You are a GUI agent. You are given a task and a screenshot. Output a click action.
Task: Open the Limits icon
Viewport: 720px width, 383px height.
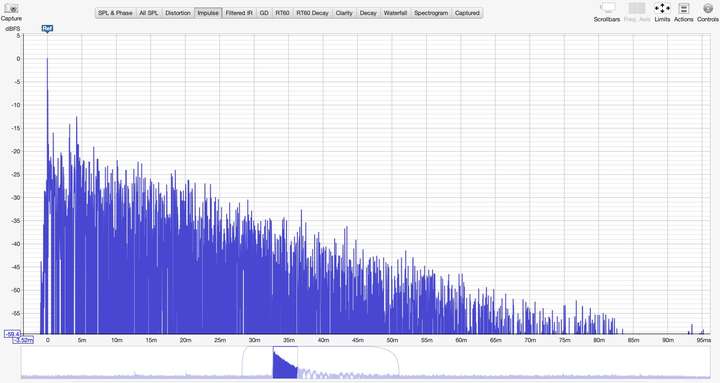coord(662,8)
